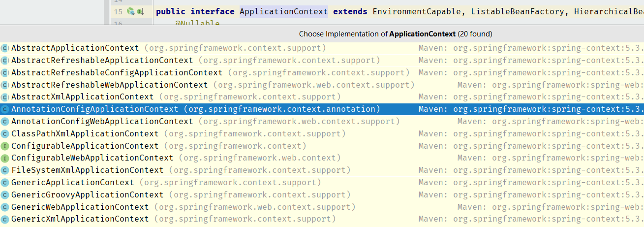
Task: Click the interface icon beside ConfigurableApplicationContext
Action: coord(5,146)
